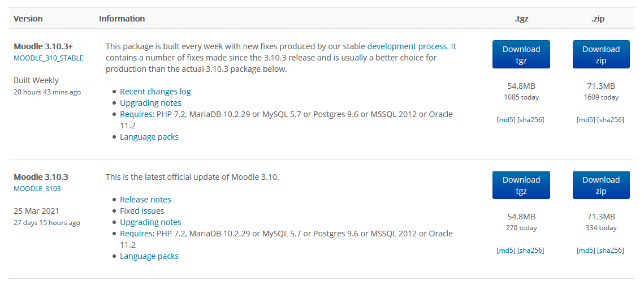Viewport: 644px width, 285px height.
Task: Show sha256 checksum for 3.10.3+ zip
Action: click(611, 119)
